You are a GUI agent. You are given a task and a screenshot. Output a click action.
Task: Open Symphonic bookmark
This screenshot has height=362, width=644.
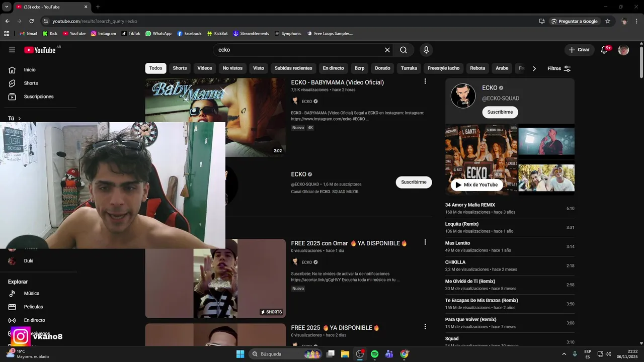point(288,34)
